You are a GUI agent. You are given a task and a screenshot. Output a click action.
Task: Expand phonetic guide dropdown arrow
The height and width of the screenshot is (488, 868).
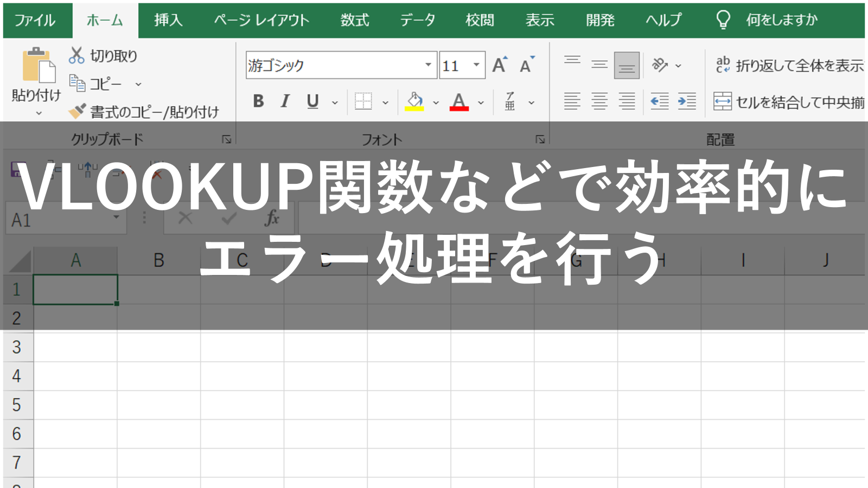[x=532, y=102]
